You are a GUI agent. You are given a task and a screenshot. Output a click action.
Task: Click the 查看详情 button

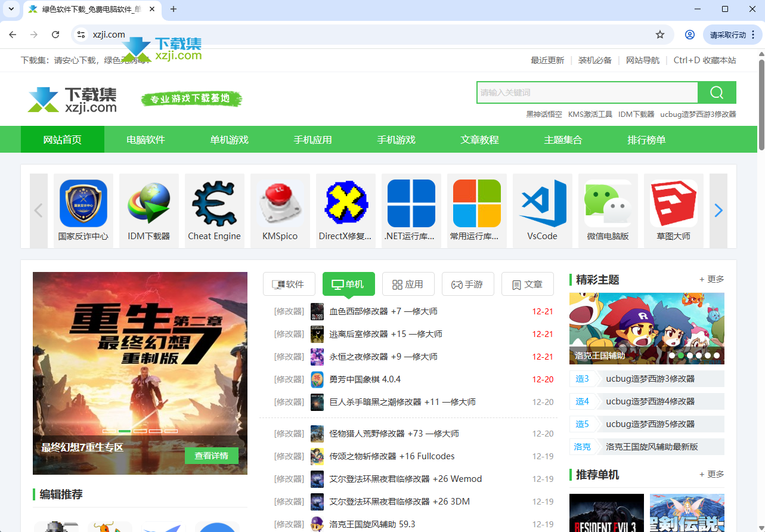(x=212, y=455)
